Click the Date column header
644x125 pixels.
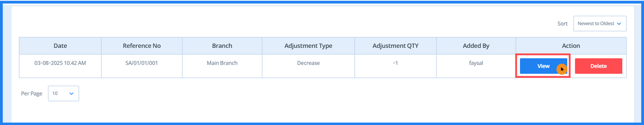click(x=60, y=46)
